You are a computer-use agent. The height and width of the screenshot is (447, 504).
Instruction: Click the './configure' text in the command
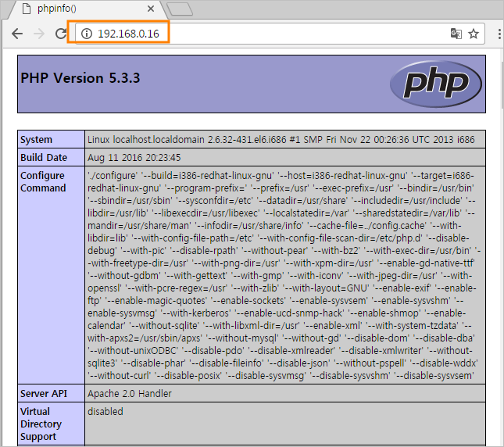pos(113,176)
